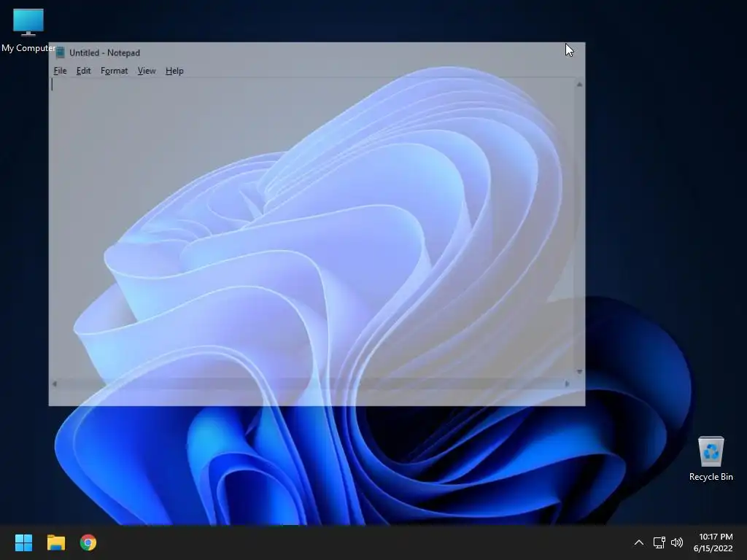Click the vertical scrollbar up arrow
The image size is (747, 560).
point(579,85)
